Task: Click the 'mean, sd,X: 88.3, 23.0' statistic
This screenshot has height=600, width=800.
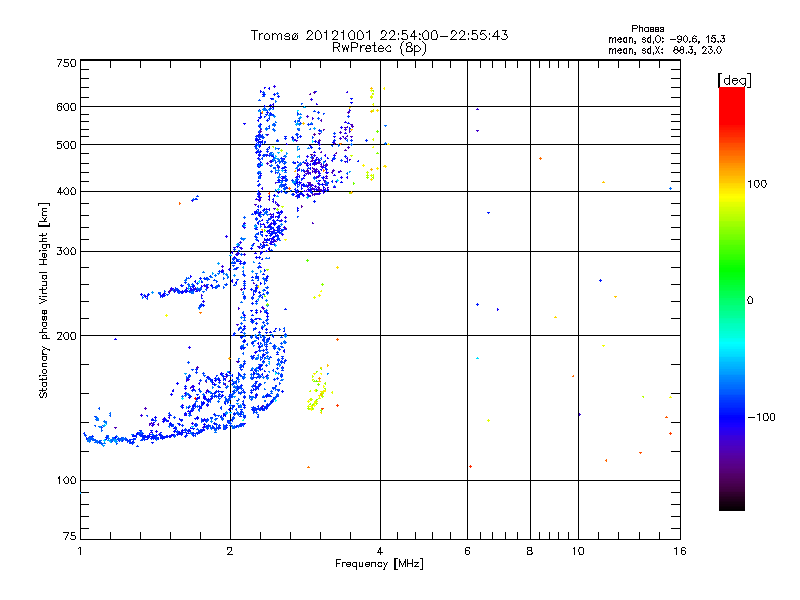Action: (x=665, y=50)
